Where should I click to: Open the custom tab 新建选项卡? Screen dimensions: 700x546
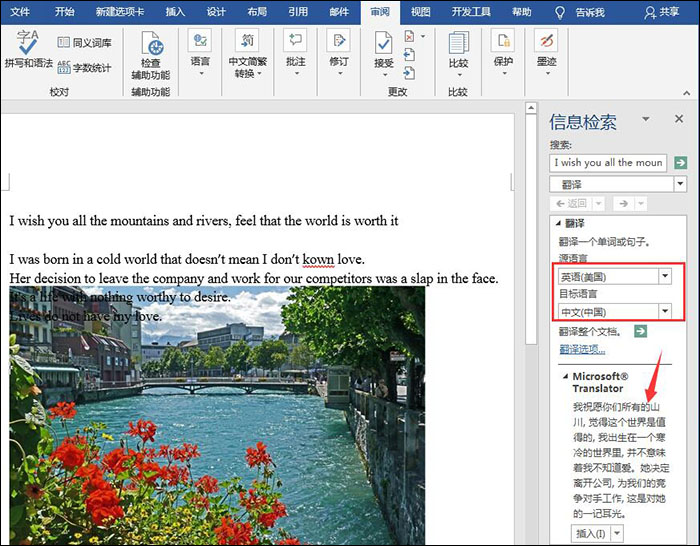(120, 12)
